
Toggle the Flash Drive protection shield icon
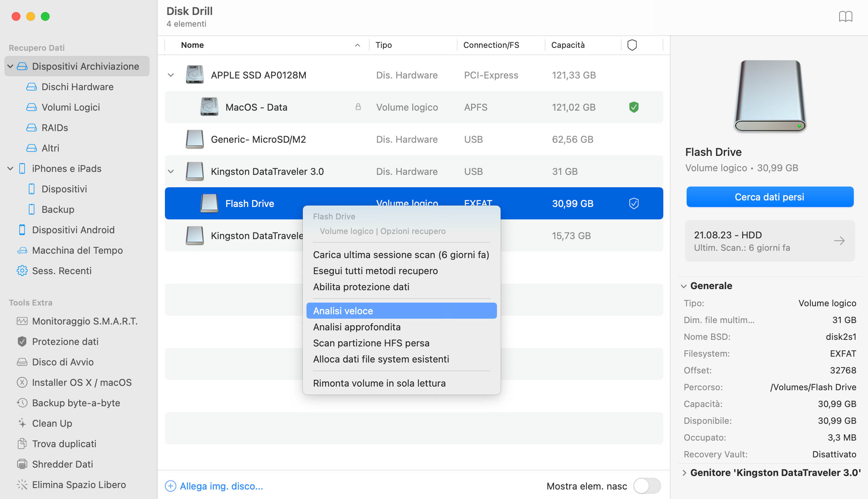tap(633, 203)
